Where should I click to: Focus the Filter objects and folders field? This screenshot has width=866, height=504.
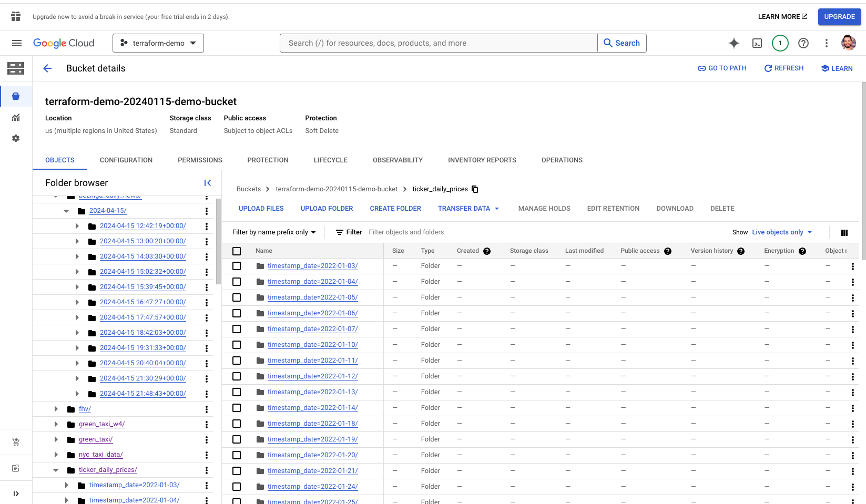545,232
